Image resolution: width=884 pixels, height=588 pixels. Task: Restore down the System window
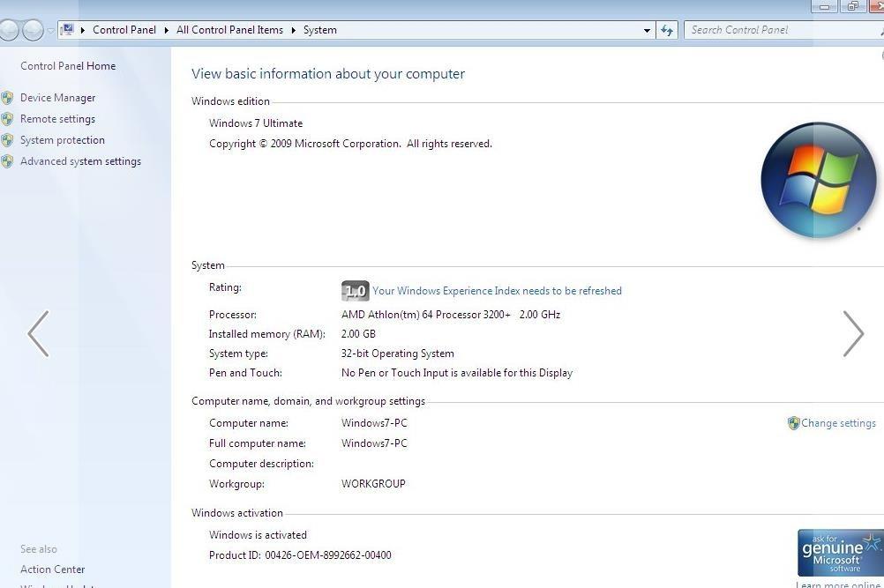[x=852, y=6]
